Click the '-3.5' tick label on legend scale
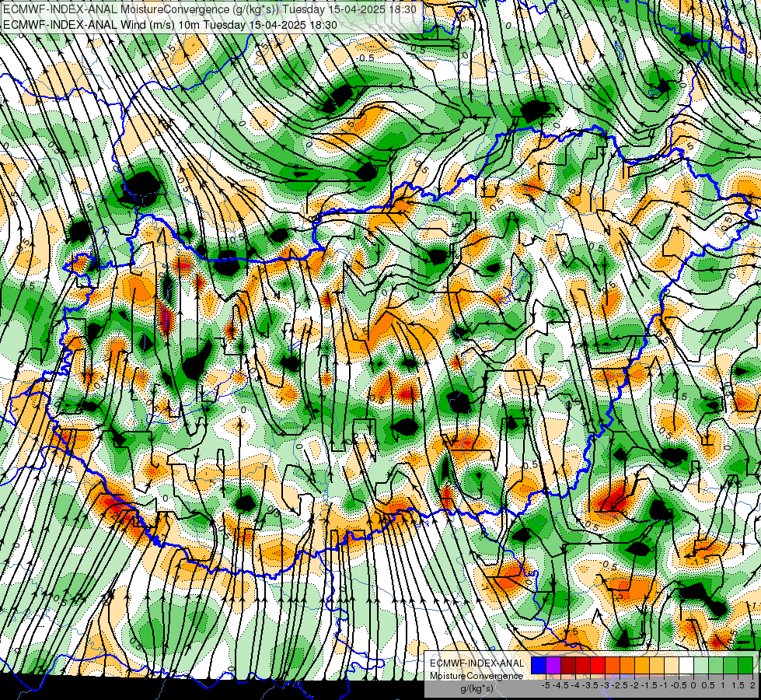This screenshot has height=700, width=761. [x=591, y=685]
